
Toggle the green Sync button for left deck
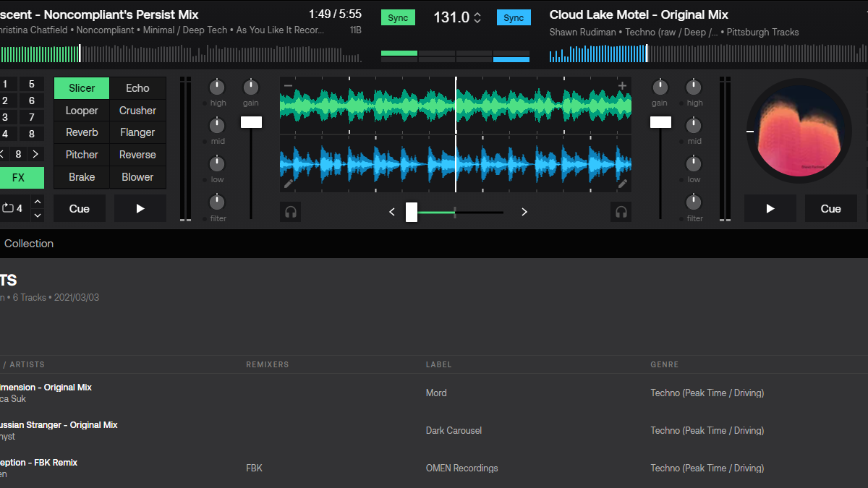[398, 17]
